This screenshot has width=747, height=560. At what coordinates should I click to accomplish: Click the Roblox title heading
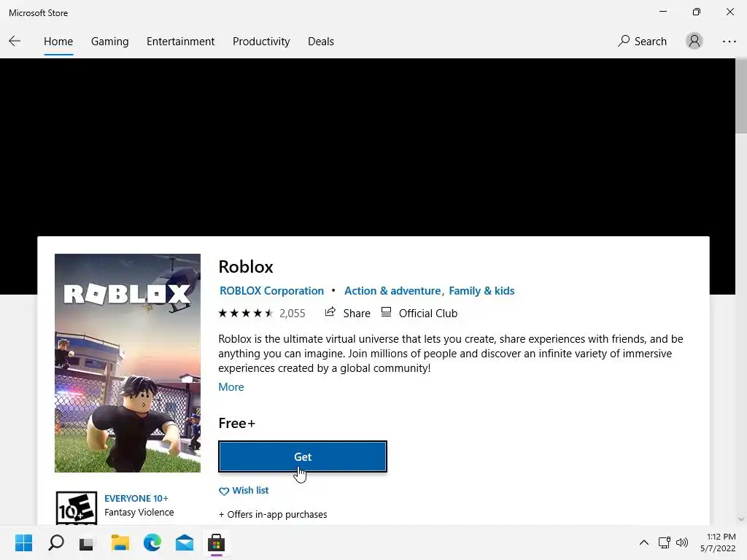tap(246, 267)
